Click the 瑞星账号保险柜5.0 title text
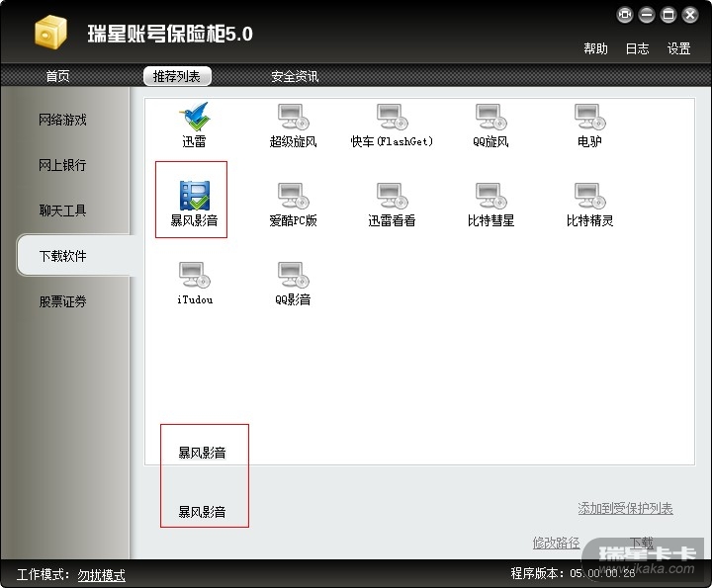The image size is (712, 588). [x=170, y=34]
